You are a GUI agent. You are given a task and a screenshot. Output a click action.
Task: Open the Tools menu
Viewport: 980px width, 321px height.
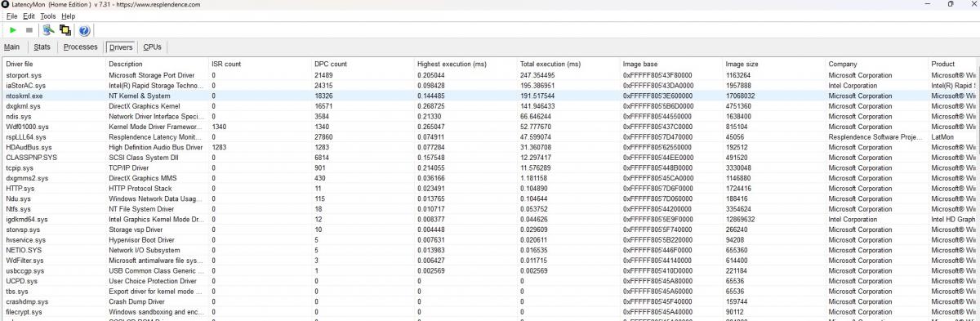coord(48,16)
